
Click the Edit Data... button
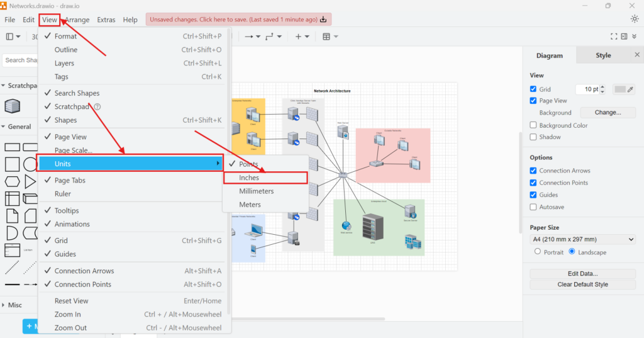tap(582, 274)
